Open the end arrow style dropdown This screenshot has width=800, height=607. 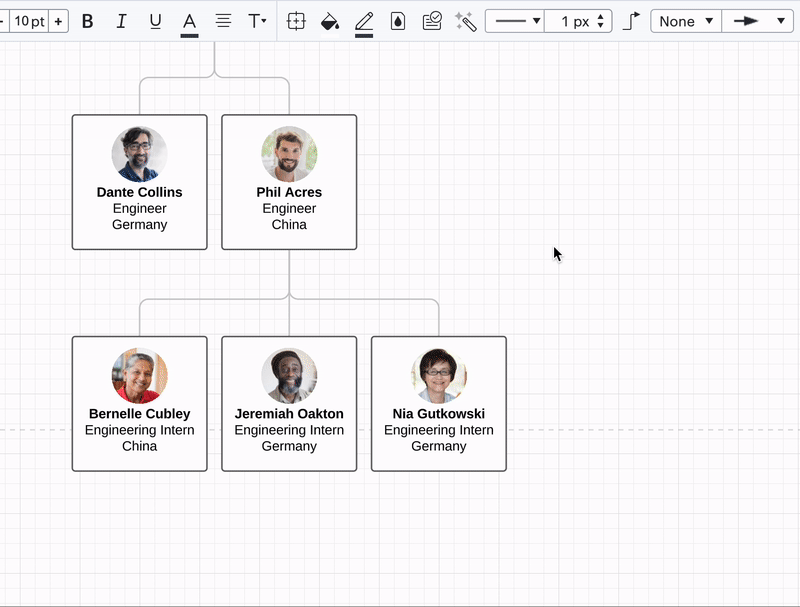coord(757,21)
